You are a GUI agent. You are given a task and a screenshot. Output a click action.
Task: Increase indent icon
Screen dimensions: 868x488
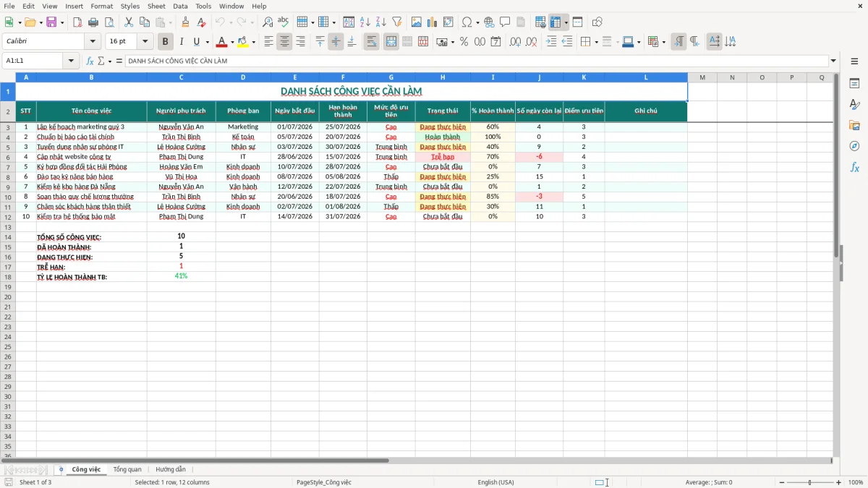tap(551, 42)
